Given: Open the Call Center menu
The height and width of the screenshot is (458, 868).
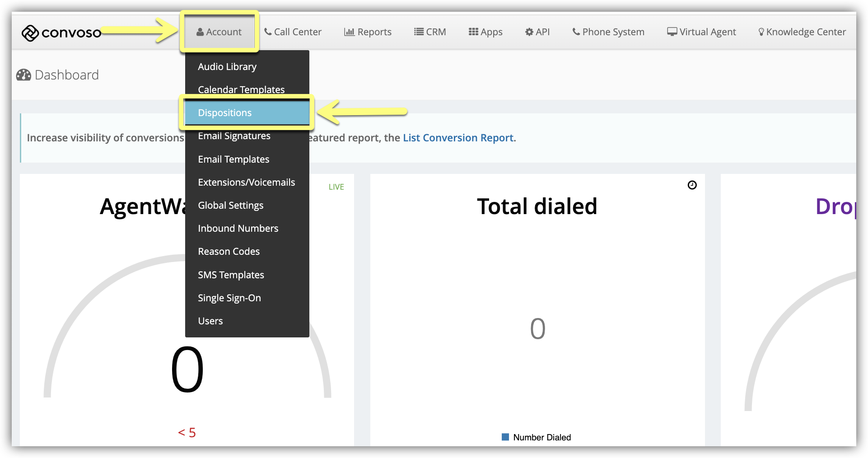Looking at the screenshot, I should click(293, 32).
